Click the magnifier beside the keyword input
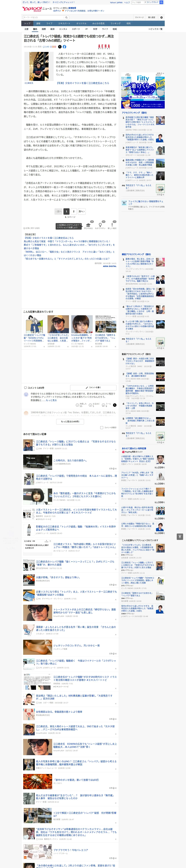 [66, 17]
